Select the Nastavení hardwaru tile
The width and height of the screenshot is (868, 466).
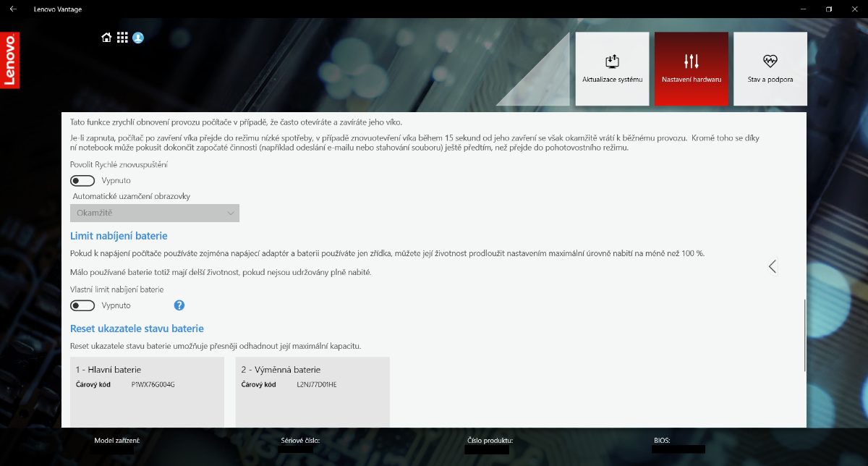pos(691,69)
